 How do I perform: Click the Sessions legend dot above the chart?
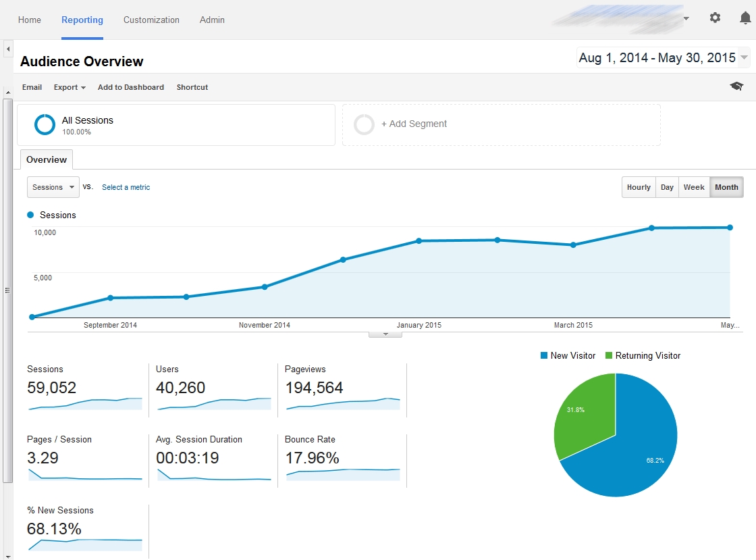point(29,215)
